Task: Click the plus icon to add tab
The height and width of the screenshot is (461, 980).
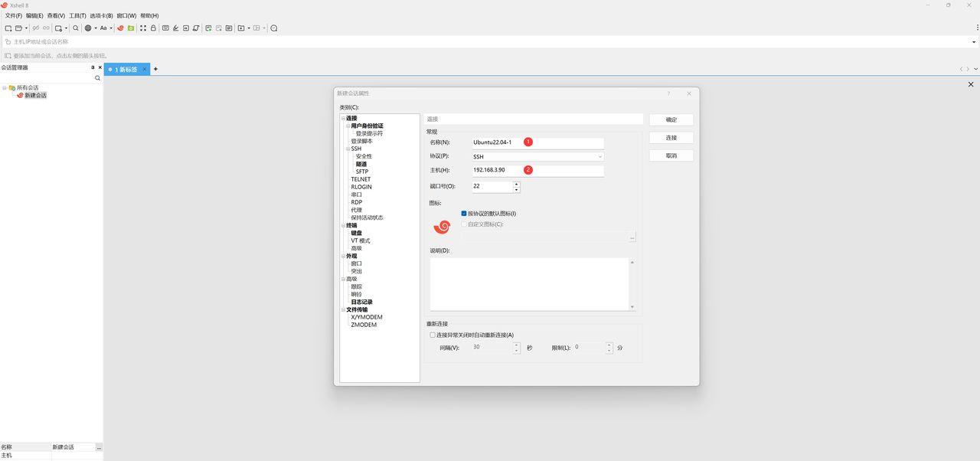Action: [x=155, y=69]
